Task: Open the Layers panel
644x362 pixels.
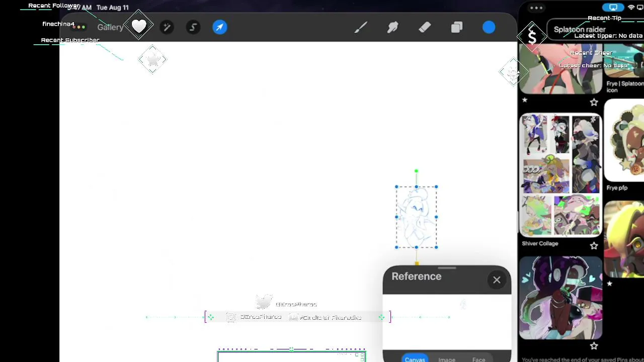Action: (x=457, y=27)
